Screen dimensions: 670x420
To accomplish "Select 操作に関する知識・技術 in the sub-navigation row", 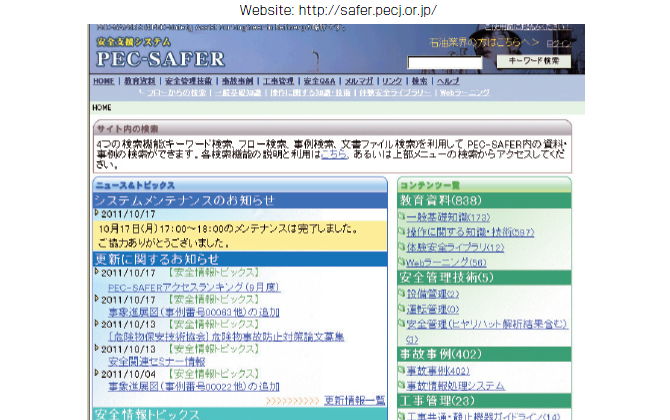I will point(311,93).
